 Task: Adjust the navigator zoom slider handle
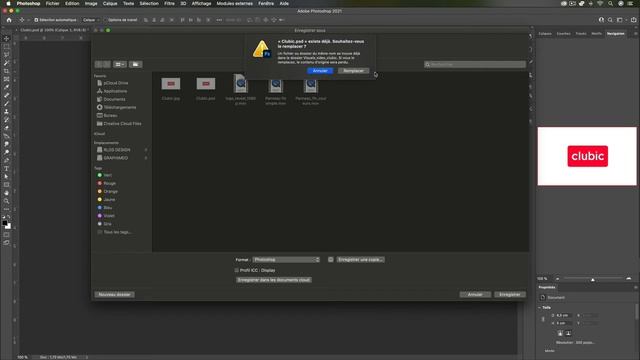click(x=592, y=279)
